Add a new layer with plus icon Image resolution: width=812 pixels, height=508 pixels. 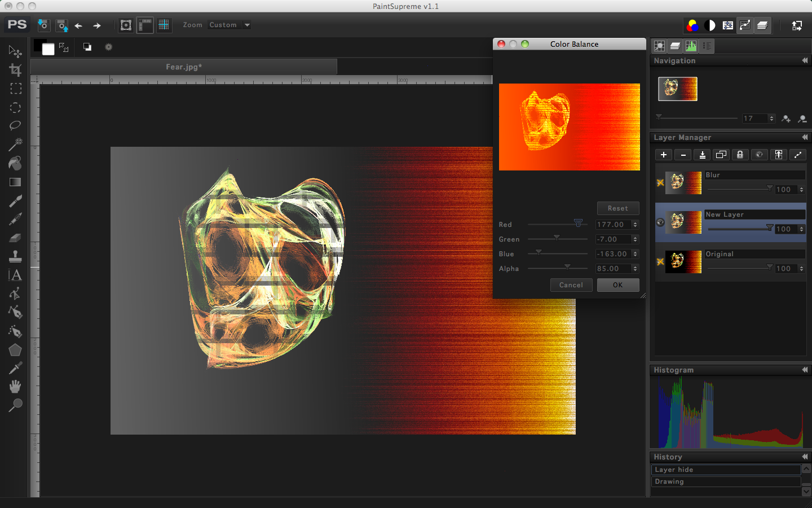(664, 155)
